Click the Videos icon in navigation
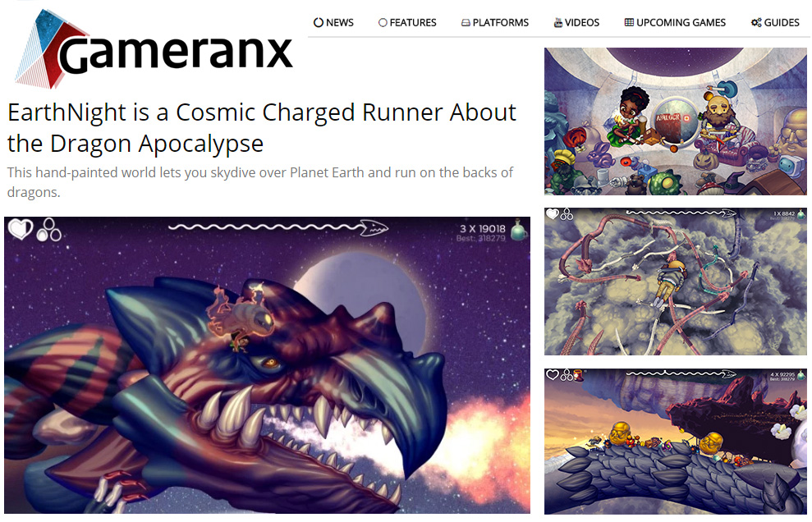Screen dimensions: 812x522 pos(557,22)
